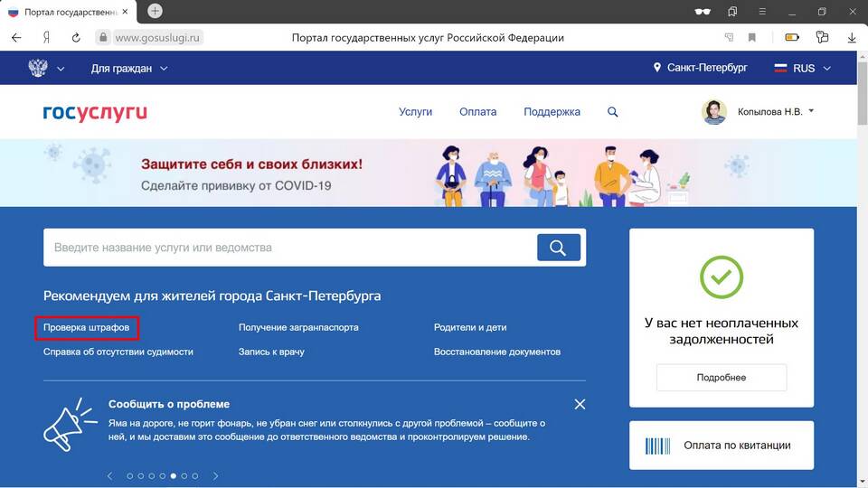This screenshot has height=488, width=868.
Task: Open the 'Оплата' menu item
Action: coord(477,112)
